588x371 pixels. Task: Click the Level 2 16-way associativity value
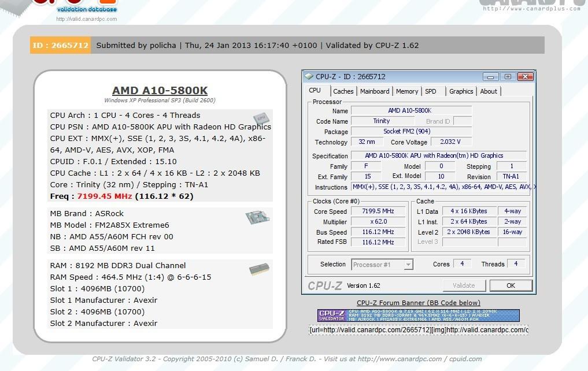512,232
